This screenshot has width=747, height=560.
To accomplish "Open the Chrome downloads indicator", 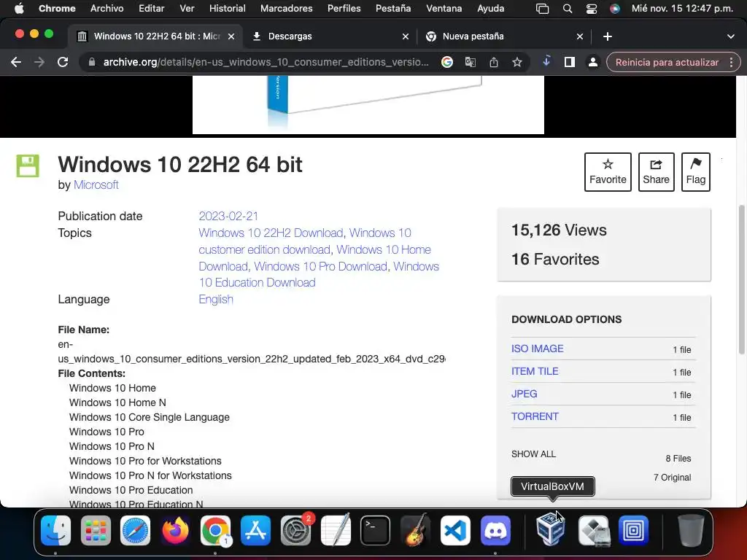I will [x=546, y=61].
